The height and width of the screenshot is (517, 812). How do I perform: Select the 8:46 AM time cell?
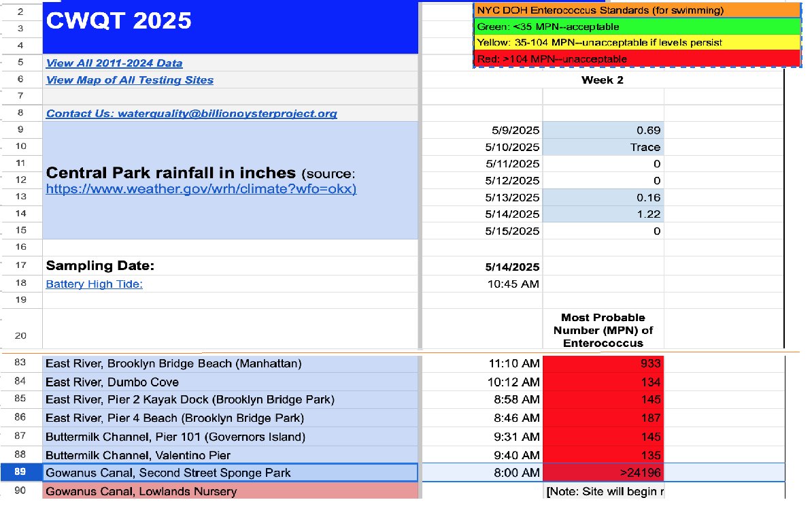coord(483,418)
